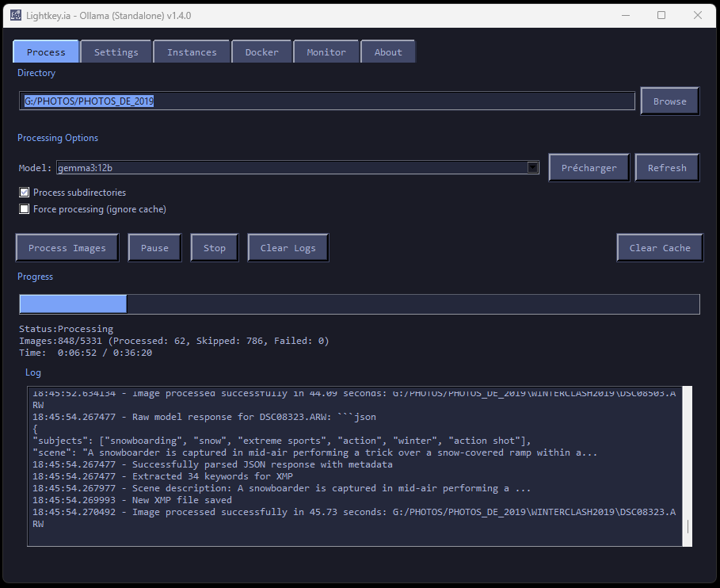This screenshot has height=588, width=720.
Task: Click the Clear Cache button
Action: [660, 247]
